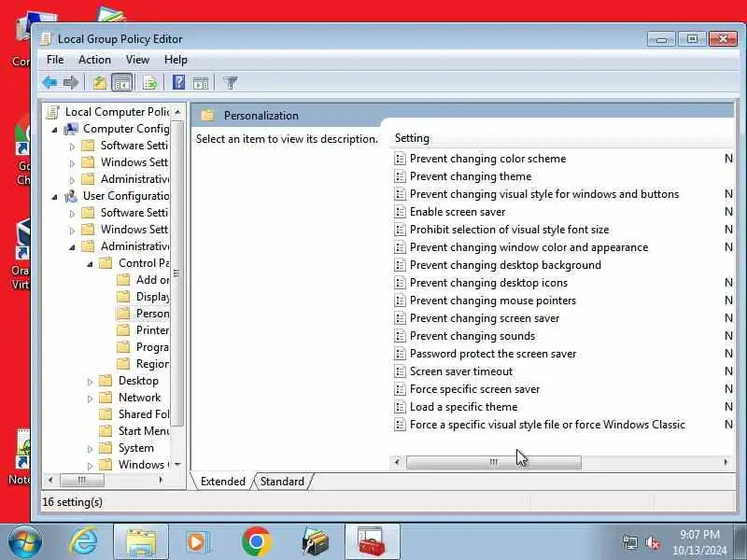Image resolution: width=747 pixels, height=560 pixels.
Task: Click the settings list horizontal scrollbar thumb
Action: [x=494, y=462]
